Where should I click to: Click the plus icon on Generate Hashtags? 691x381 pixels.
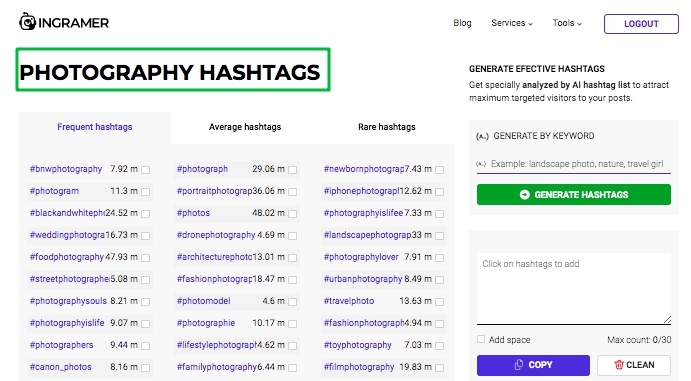524,195
